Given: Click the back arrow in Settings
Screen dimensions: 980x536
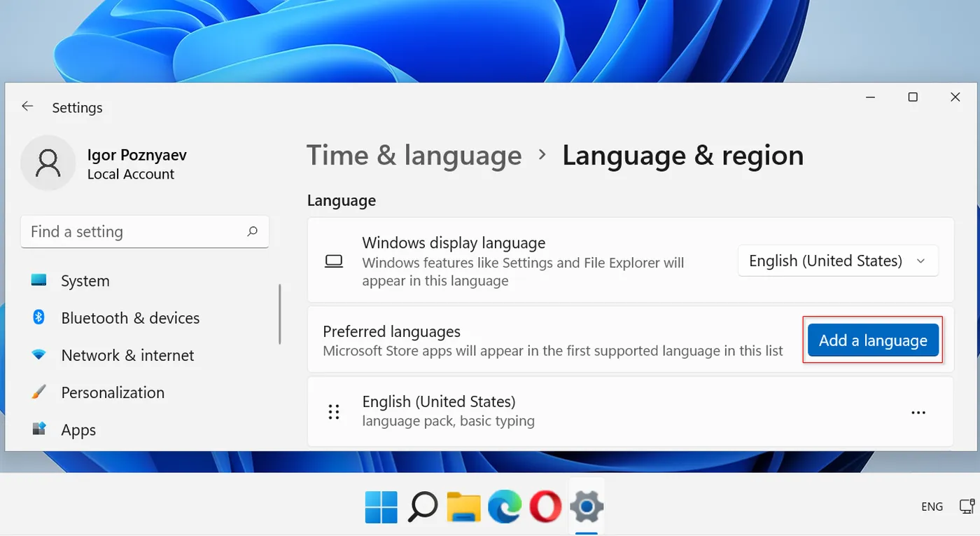Looking at the screenshot, I should (x=27, y=106).
